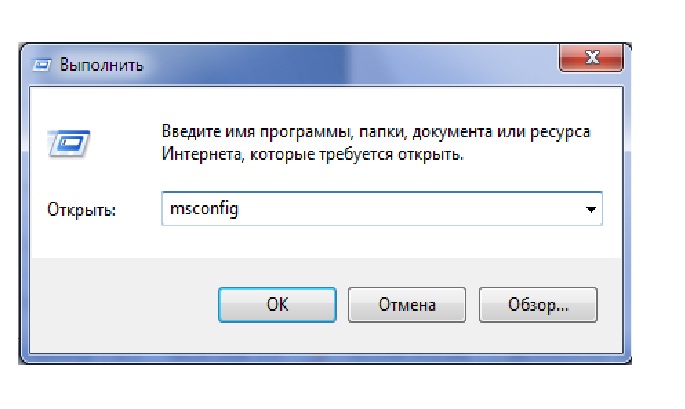
Task: Click inside the msconfig input field
Action: coord(381,209)
